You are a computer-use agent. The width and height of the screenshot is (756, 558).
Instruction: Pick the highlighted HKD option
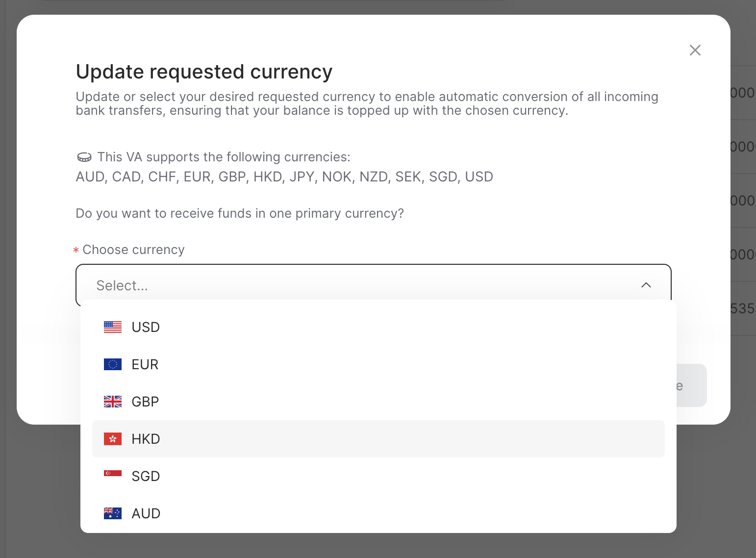[145, 439]
